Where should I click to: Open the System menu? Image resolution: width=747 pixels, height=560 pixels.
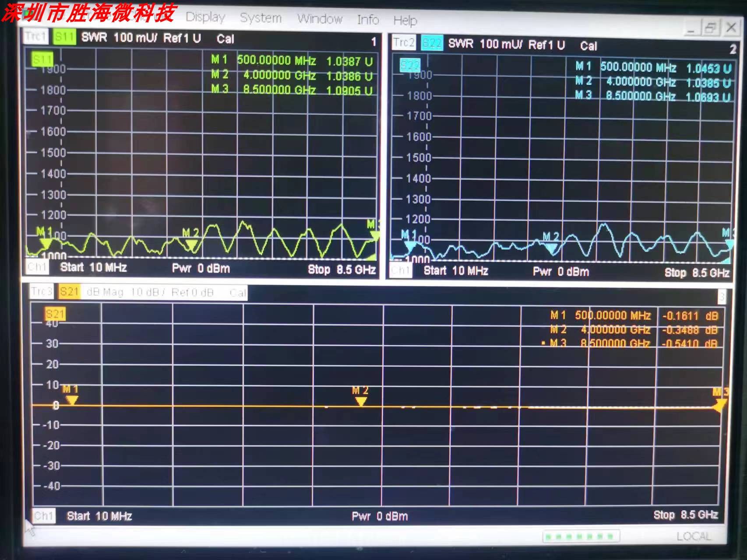click(x=261, y=18)
